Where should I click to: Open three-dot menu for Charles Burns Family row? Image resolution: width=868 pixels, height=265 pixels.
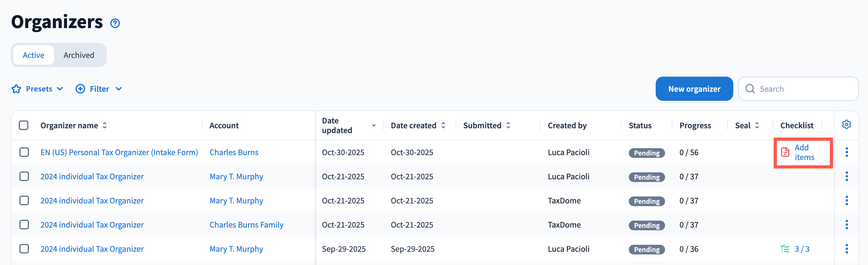coord(847,225)
